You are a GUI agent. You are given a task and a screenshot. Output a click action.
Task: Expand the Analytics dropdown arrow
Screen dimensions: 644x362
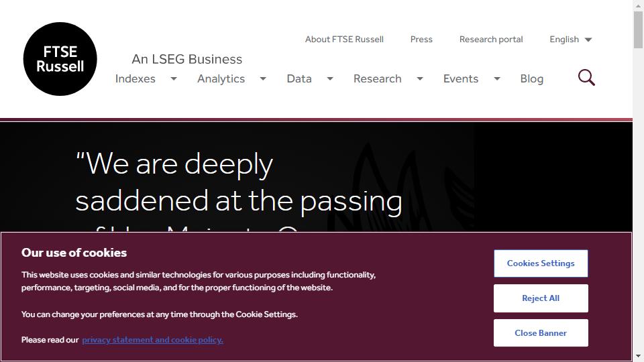[263, 79]
